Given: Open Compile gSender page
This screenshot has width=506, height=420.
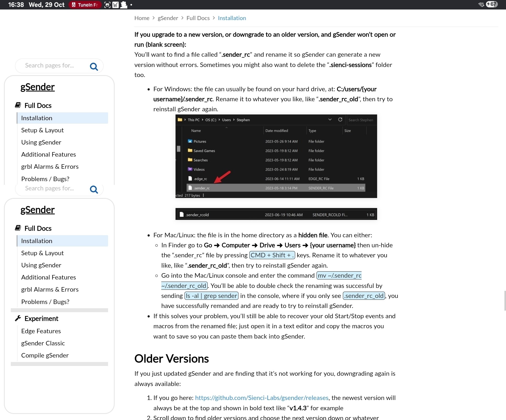Looking at the screenshot, I should click(45, 355).
